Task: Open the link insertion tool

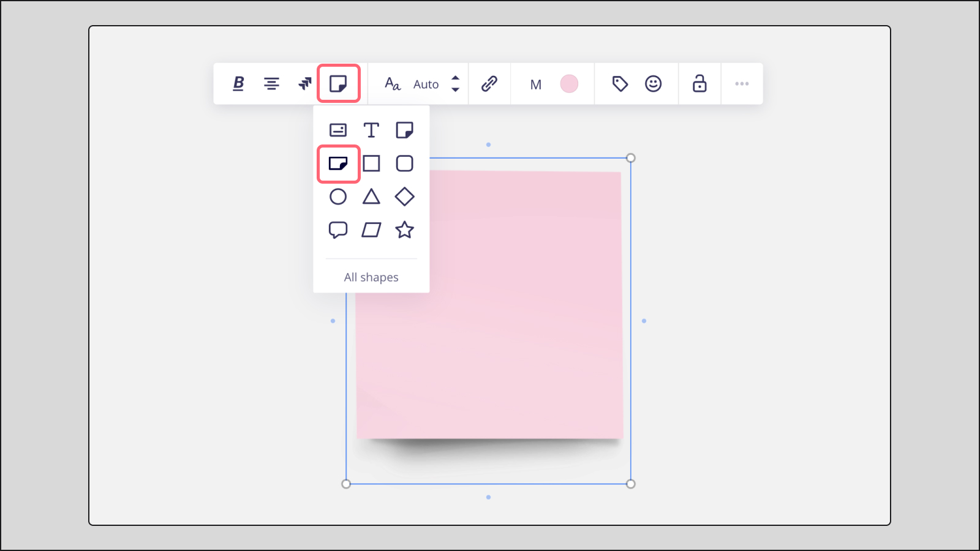Action: [489, 83]
